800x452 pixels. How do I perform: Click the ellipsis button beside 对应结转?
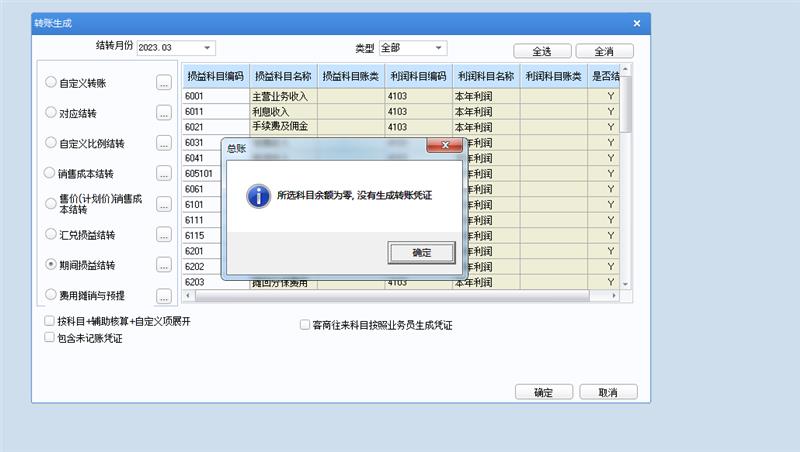coord(164,113)
